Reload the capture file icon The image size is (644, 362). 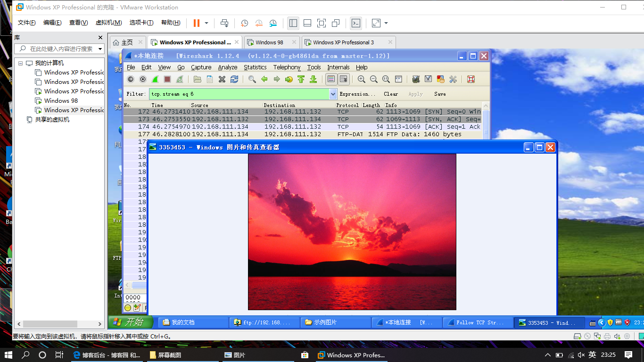pos(234,79)
